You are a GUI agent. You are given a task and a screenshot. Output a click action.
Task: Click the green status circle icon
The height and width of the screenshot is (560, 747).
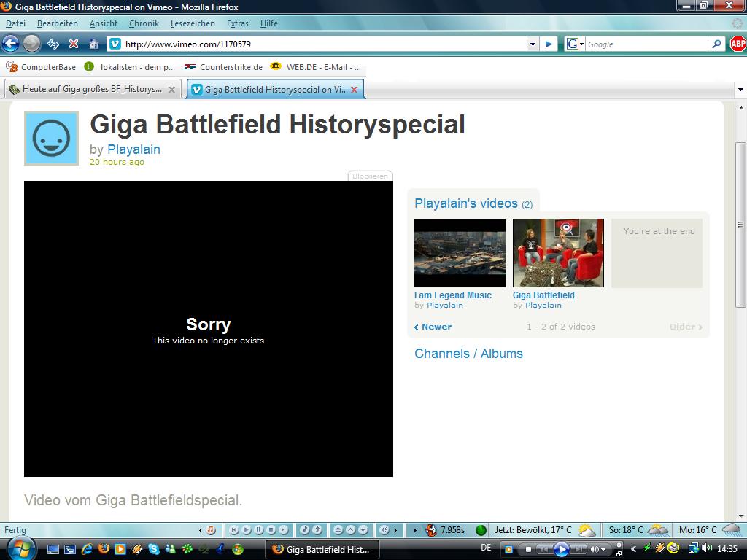pyautogui.click(x=481, y=530)
